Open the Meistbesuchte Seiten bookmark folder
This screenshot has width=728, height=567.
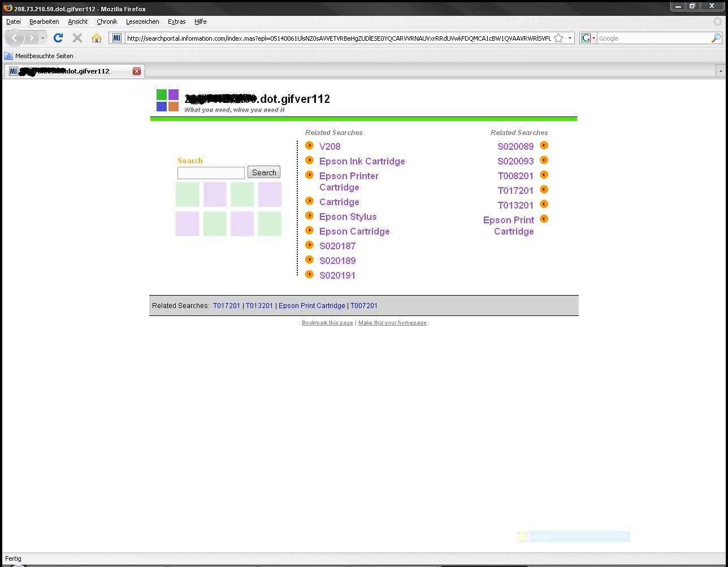(x=39, y=56)
